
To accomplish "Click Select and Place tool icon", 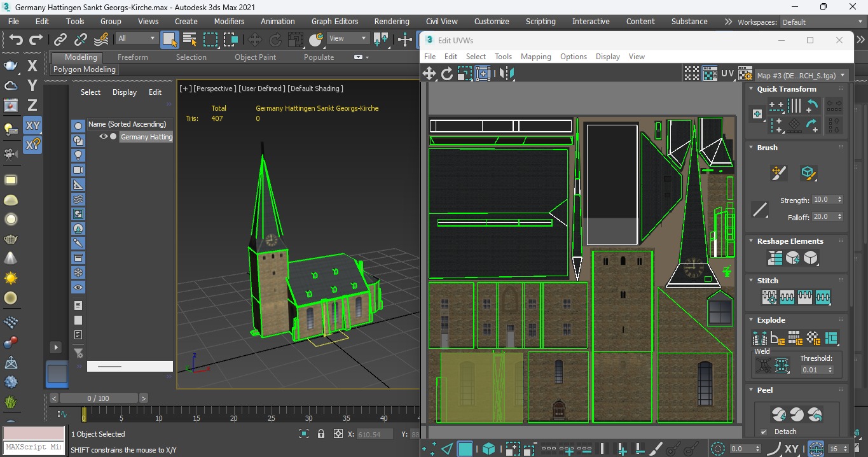I will pos(316,39).
